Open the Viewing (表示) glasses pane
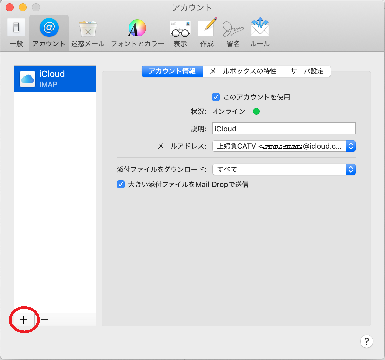 pos(180,33)
